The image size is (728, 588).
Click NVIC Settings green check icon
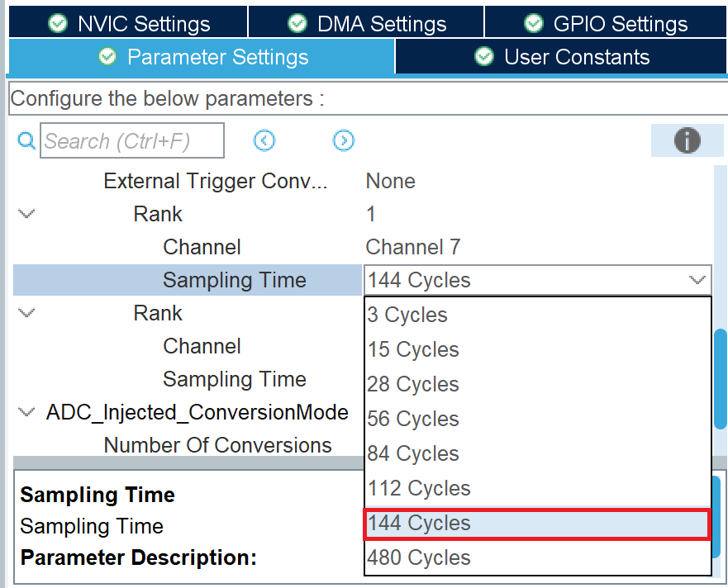[x=58, y=23]
